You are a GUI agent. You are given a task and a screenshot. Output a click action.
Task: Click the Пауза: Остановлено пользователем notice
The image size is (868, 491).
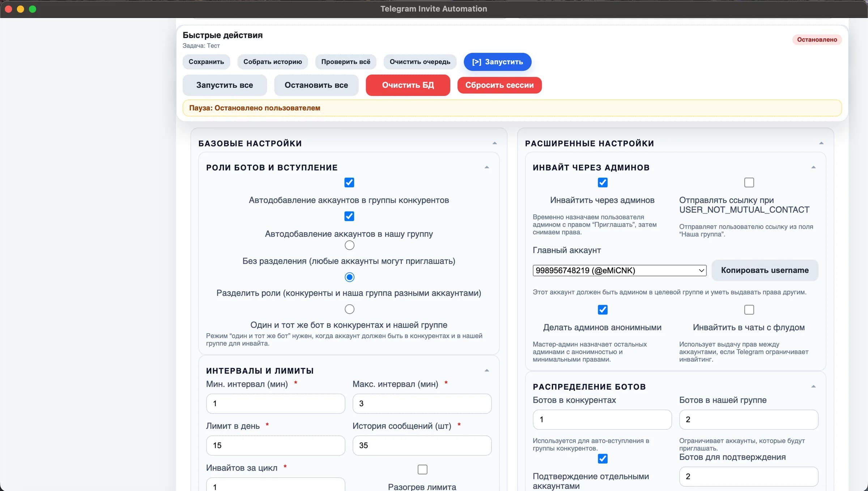512,108
